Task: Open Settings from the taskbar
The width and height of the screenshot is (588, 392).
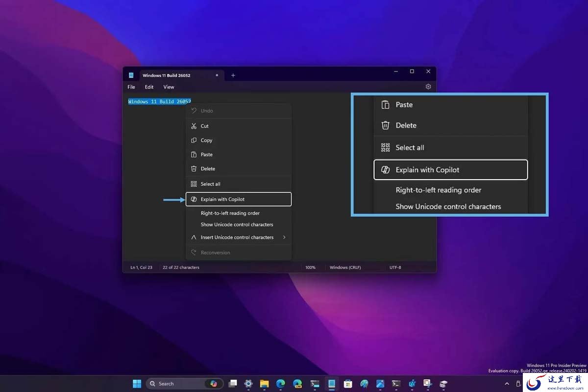Action: 248,384
